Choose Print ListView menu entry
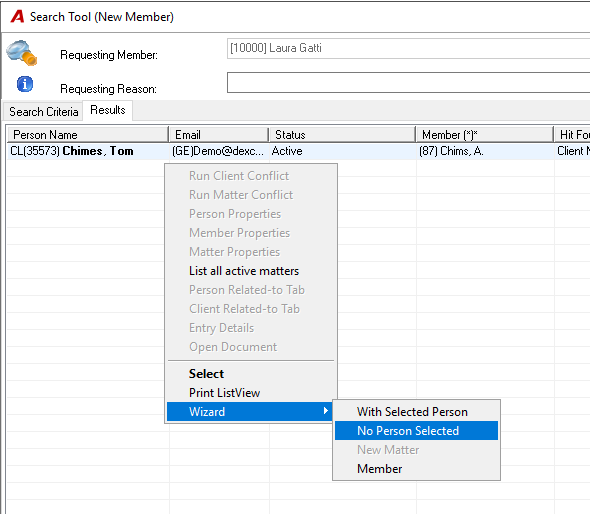The height and width of the screenshot is (514, 590). pyautogui.click(x=224, y=393)
